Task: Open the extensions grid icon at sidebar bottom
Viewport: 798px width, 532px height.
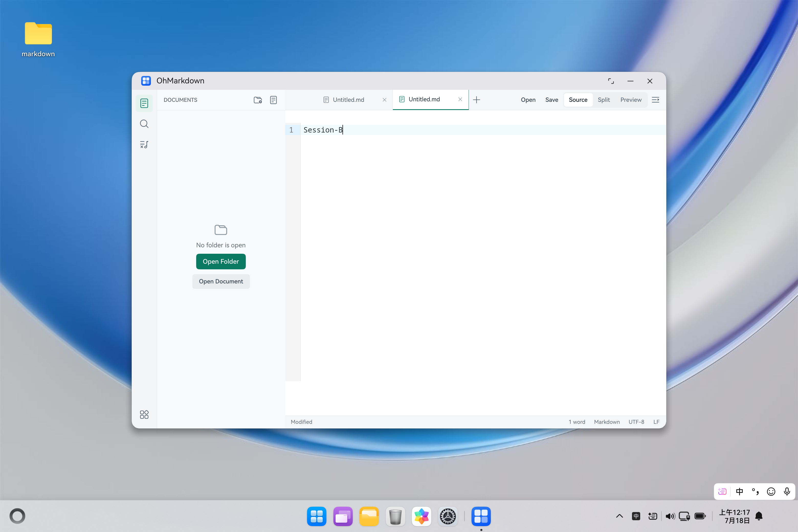Action: (144, 414)
